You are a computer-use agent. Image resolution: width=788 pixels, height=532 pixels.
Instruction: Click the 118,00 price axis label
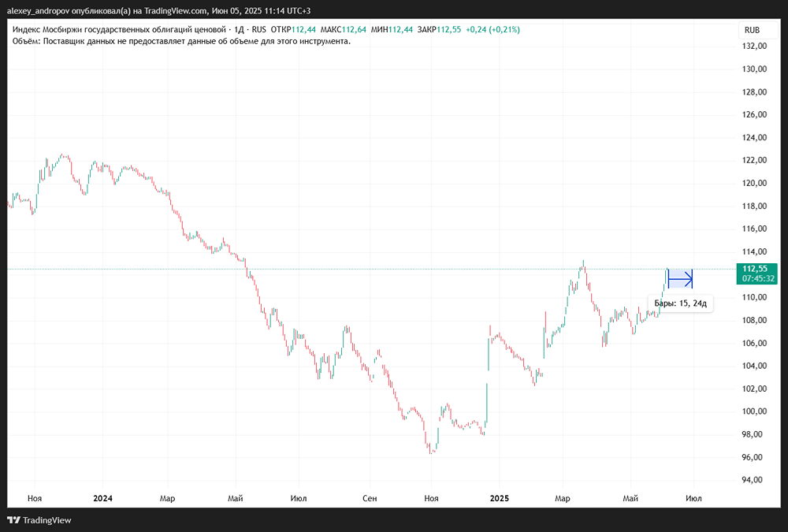click(754, 206)
